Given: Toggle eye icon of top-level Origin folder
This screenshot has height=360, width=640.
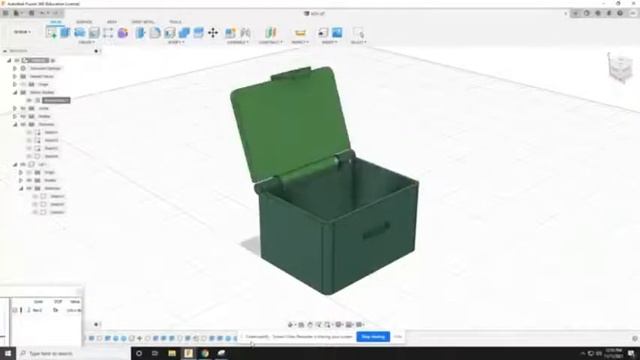Looking at the screenshot, I should point(23,84).
